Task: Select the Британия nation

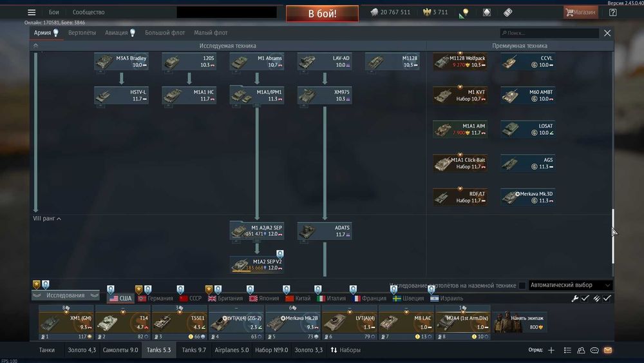Action: [225, 299]
